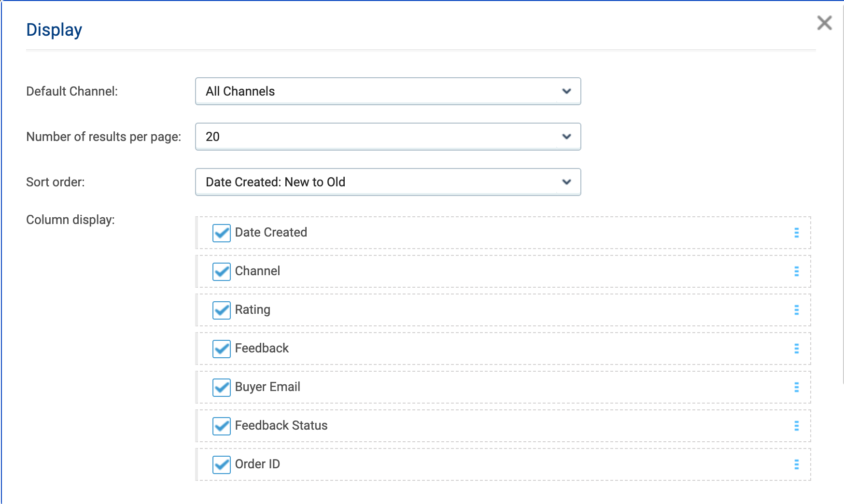Disable the Buyer Email column checkbox
Viewport: 844px width, 504px height.
coord(222,388)
